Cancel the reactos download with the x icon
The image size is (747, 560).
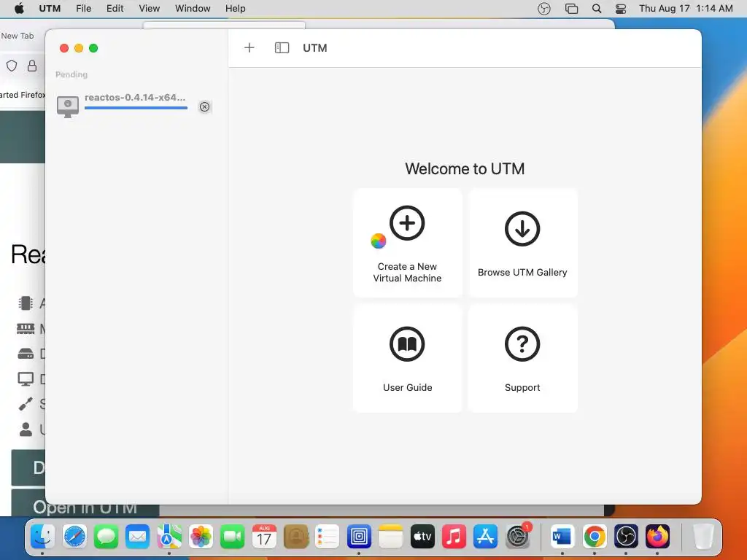(204, 106)
